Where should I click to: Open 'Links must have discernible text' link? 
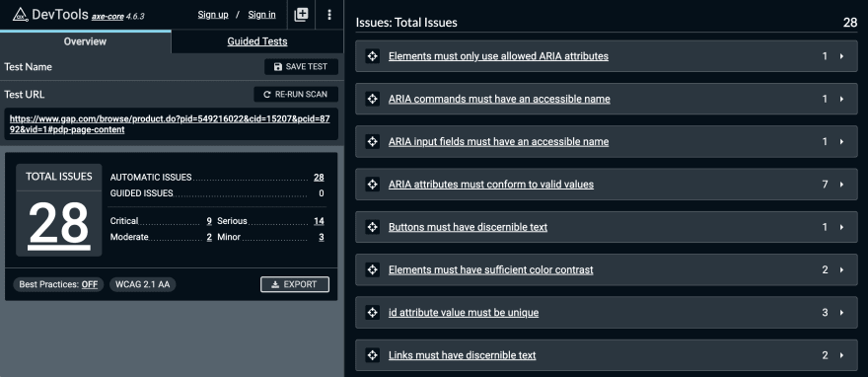coord(463,355)
